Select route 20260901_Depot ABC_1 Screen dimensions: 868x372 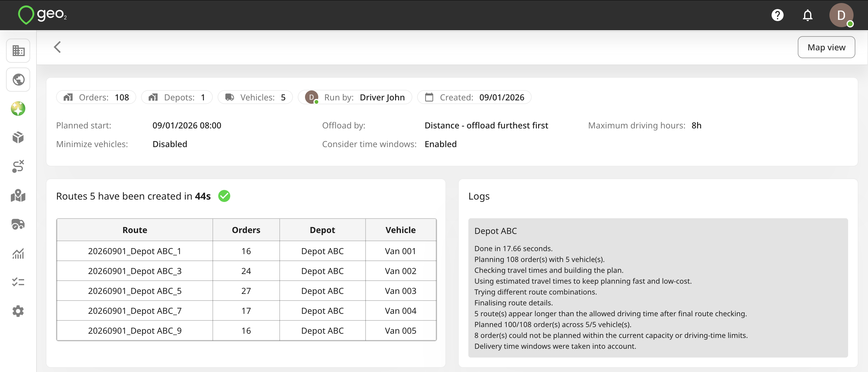click(x=135, y=251)
